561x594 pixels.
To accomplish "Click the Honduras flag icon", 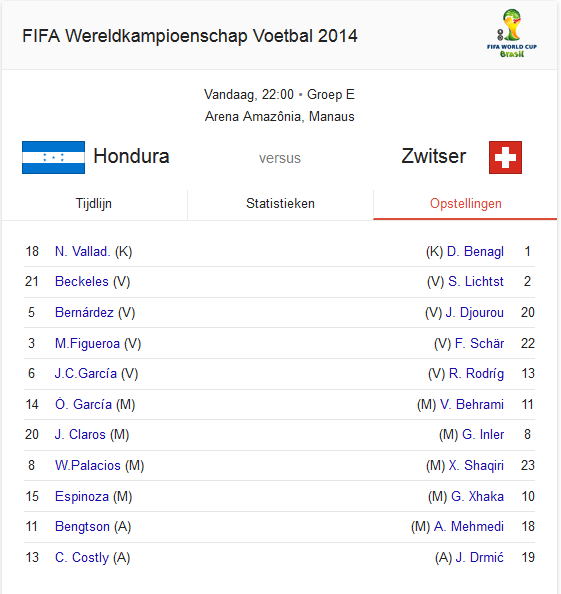I will tap(53, 157).
